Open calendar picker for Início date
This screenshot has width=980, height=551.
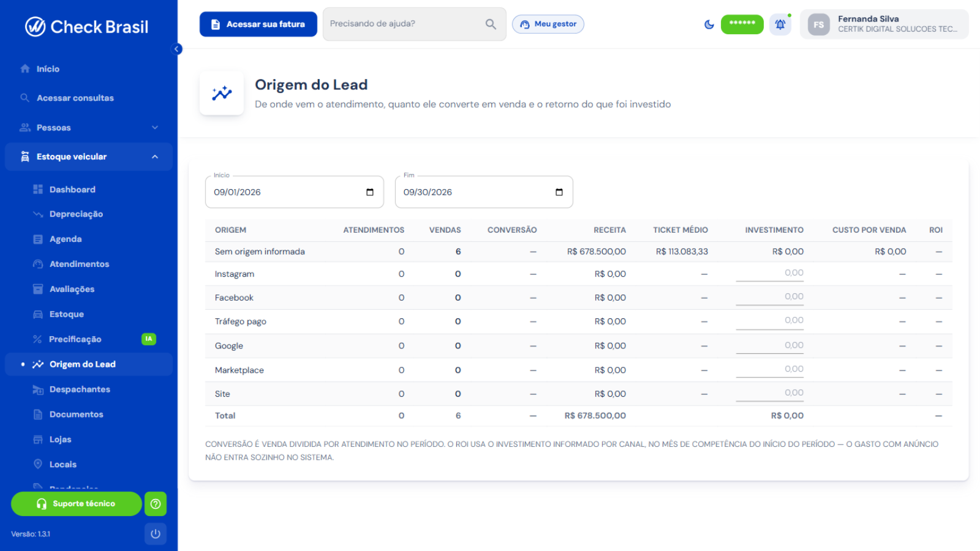pyautogui.click(x=370, y=192)
